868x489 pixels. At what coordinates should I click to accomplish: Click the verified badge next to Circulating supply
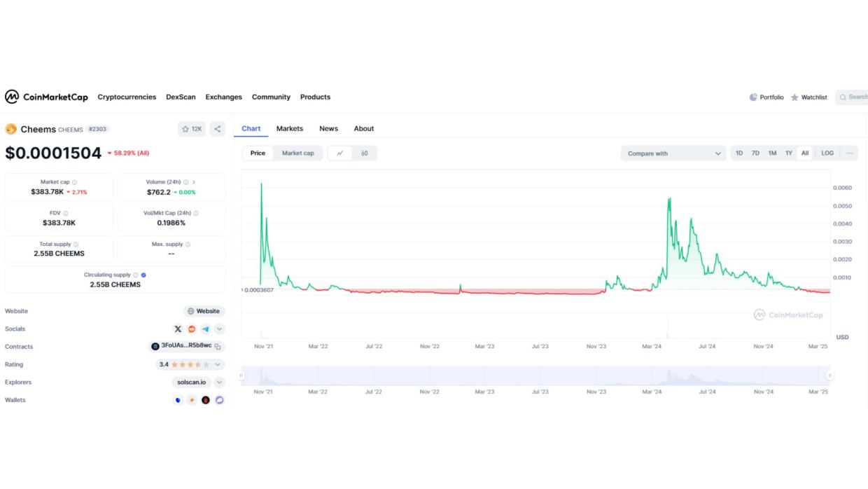[x=143, y=275]
